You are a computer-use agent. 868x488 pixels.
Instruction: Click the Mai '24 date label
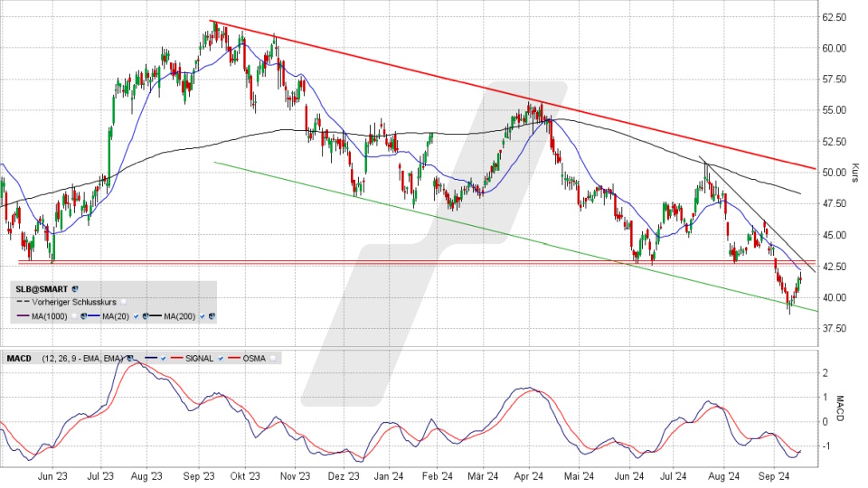tap(579, 476)
